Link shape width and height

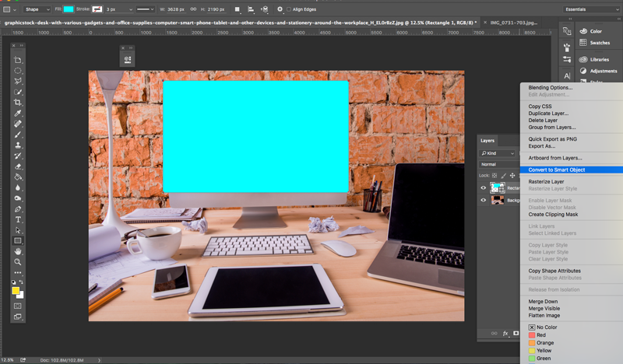click(x=193, y=9)
